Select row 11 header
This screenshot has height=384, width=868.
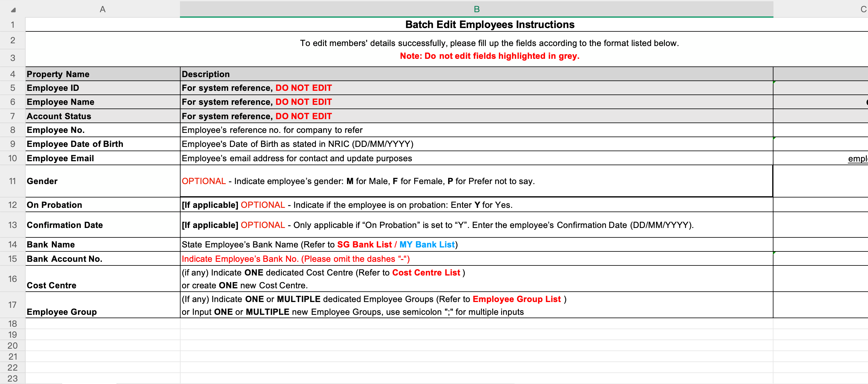13,181
